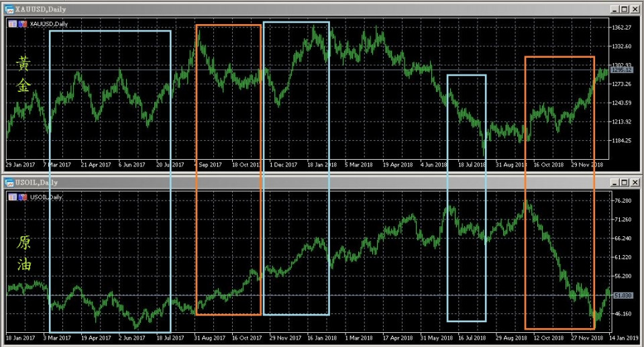
Task: Click the first small grid icon in XAUUSD chart
Action: coord(13,23)
